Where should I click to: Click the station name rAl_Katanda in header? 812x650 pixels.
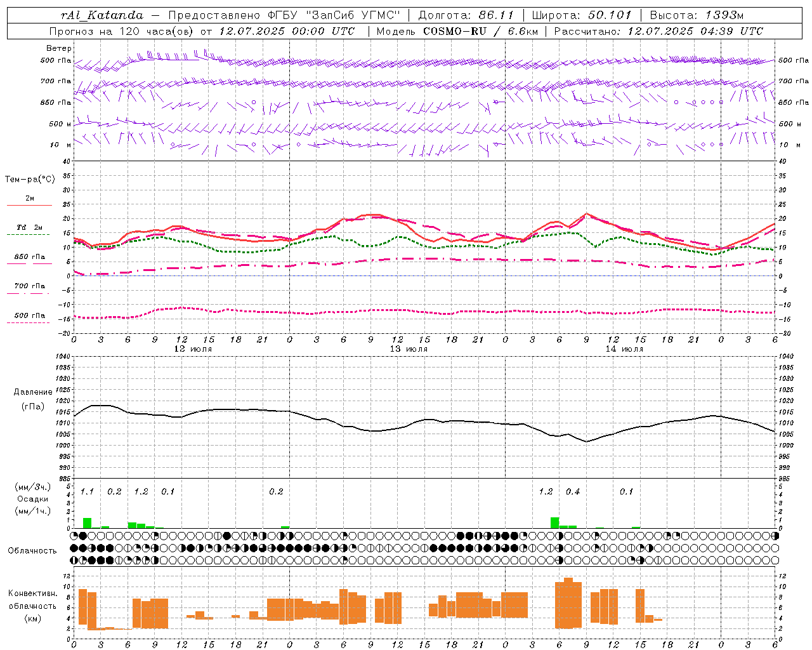click(102, 15)
